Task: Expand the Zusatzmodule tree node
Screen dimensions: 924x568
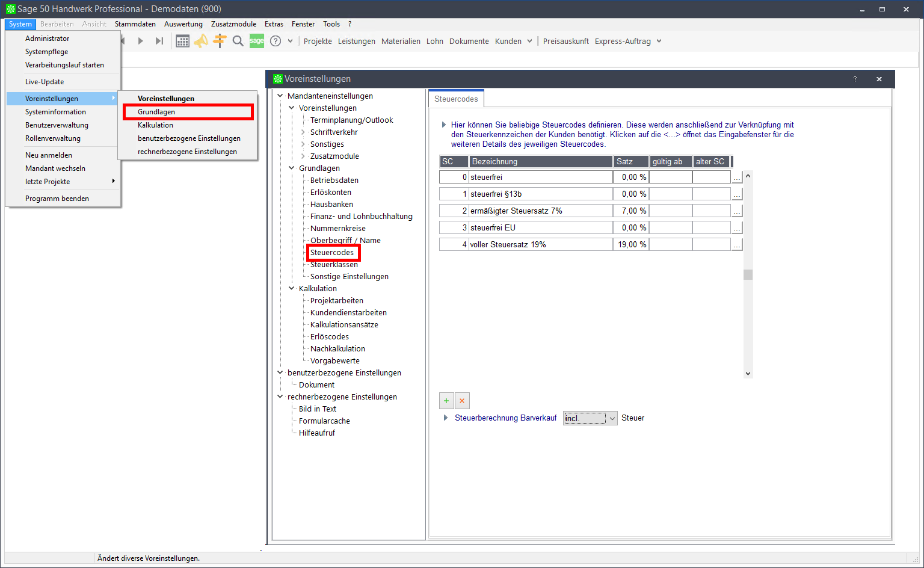Action: pyautogui.click(x=303, y=156)
